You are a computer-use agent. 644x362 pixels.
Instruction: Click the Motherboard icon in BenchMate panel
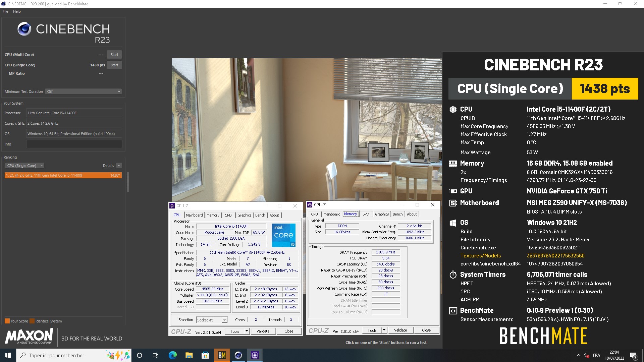(x=453, y=203)
